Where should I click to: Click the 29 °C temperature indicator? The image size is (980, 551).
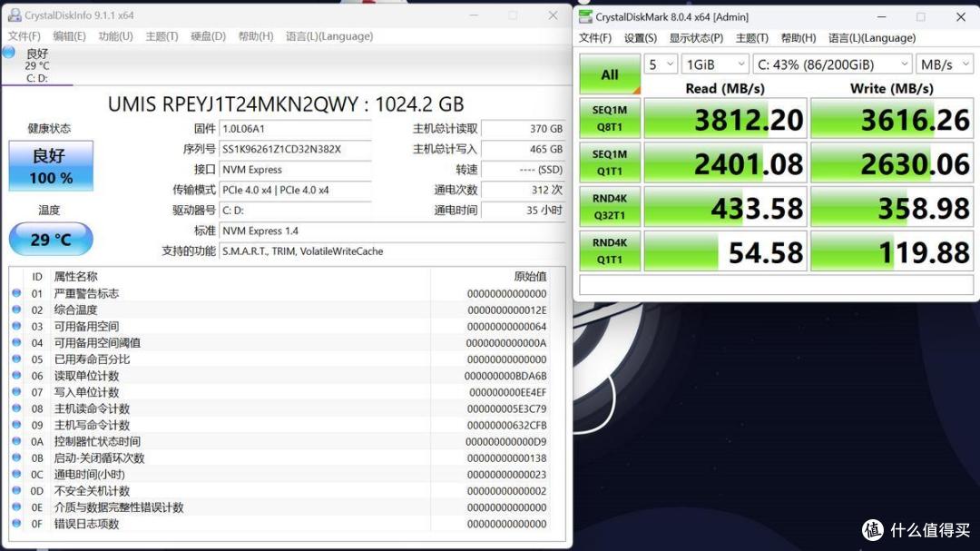(51, 239)
